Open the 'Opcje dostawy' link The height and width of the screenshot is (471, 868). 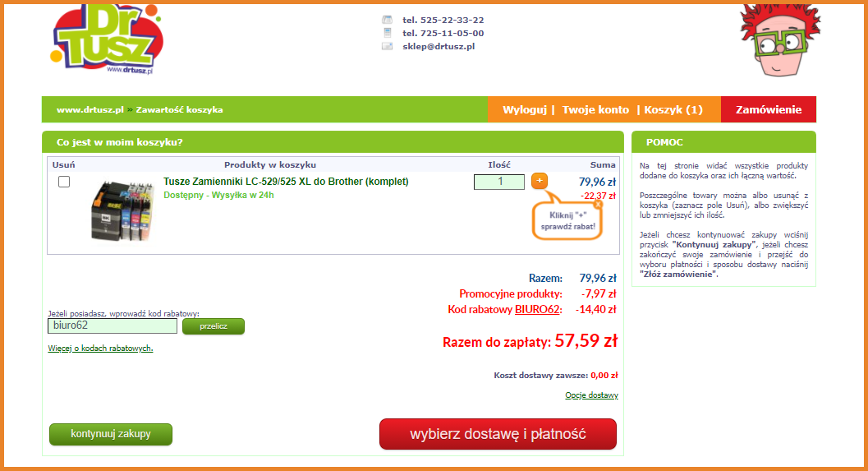point(591,395)
